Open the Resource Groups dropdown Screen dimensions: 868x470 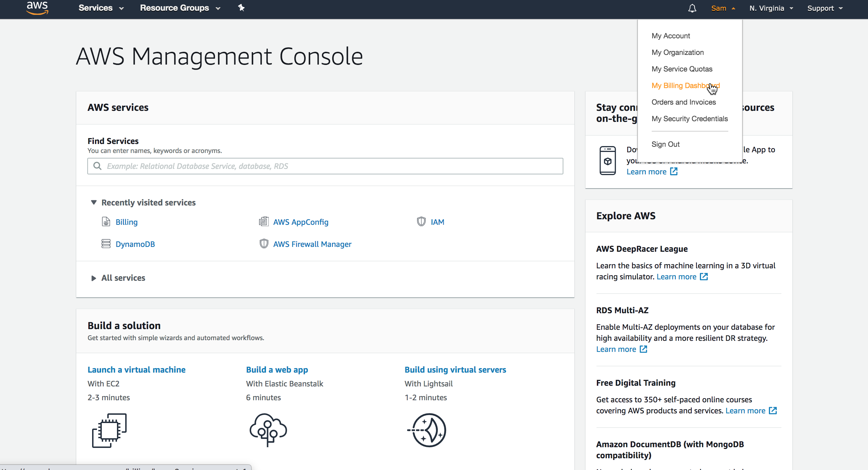tap(180, 8)
